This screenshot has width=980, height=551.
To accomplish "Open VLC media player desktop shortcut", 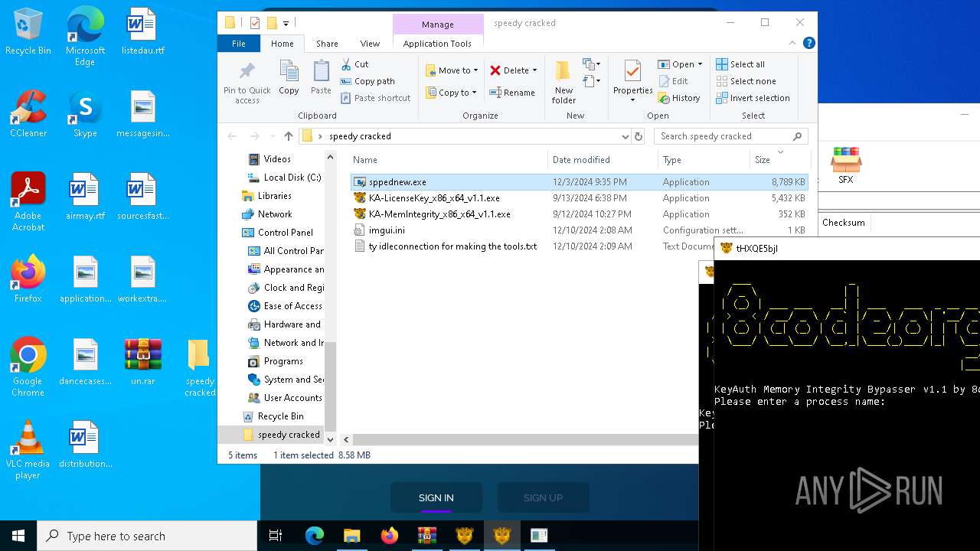I will pyautogui.click(x=28, y=450).
